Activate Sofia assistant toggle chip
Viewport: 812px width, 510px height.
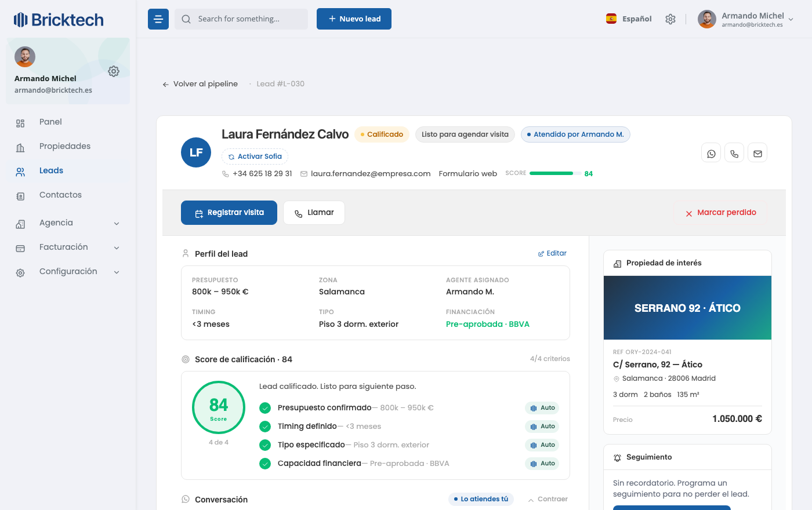[255, 156]
